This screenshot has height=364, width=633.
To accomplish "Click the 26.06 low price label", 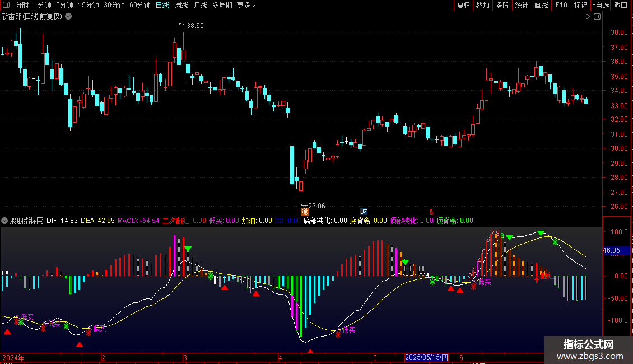I will (x=316, y=206).
